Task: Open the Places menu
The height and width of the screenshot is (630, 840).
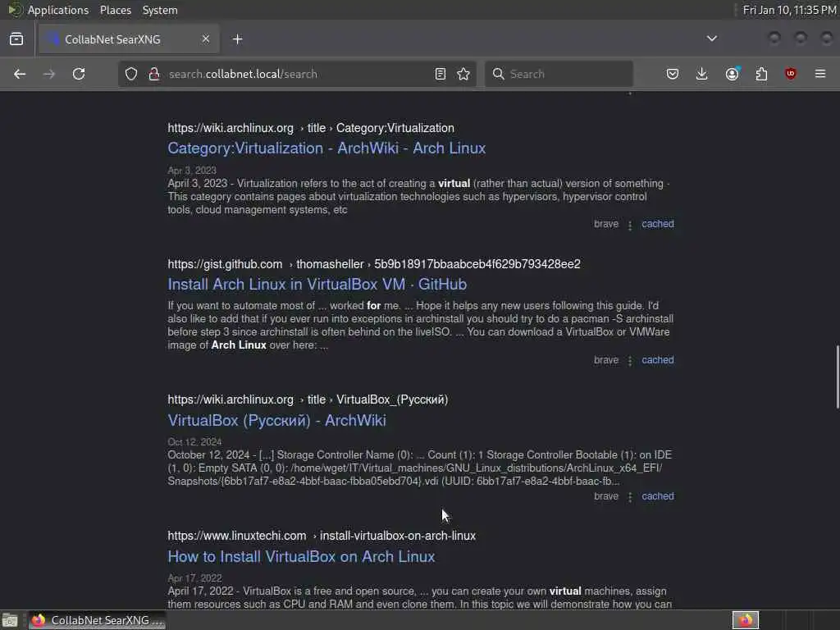Action: [x=116, y=10]
